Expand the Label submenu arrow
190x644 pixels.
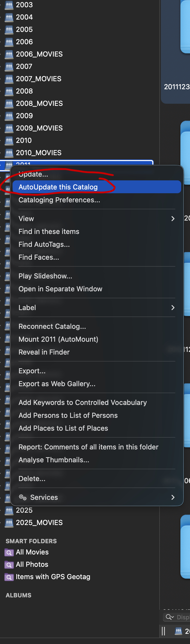tap(173, 308)
